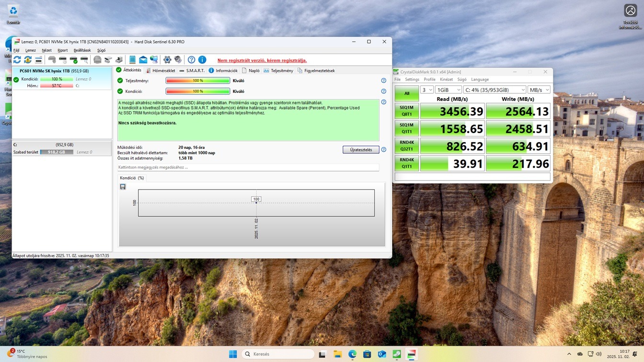
Task: Switch to the Figyelmeztetések tab
Action: [x=316, y=70]
